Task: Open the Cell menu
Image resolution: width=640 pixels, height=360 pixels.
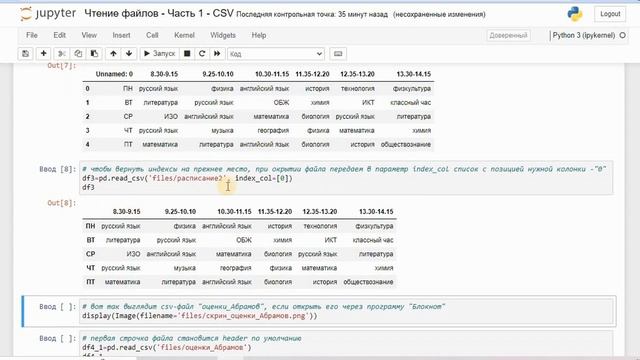Action: pos(152,36)
